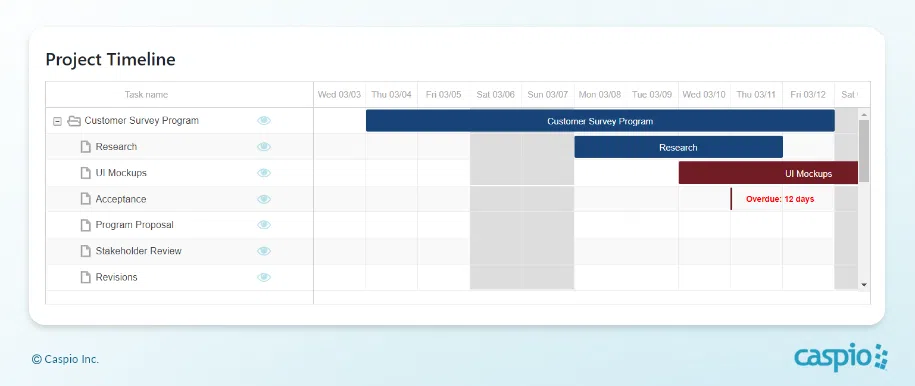915x386 pixels.
Task: Click the Wed 03/10 date header
Action: 704,95
